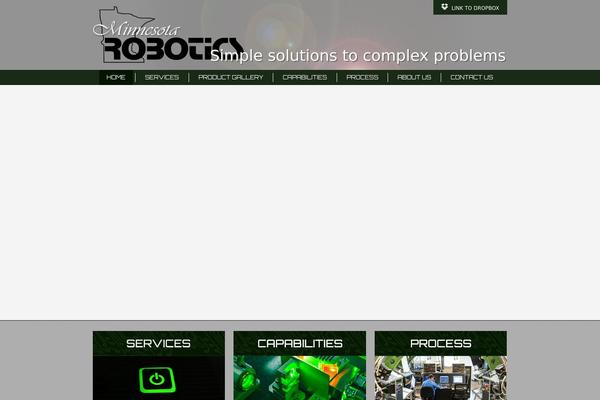600x400 pixels.
Task: Open the Process navigation item
Action: 362,77
